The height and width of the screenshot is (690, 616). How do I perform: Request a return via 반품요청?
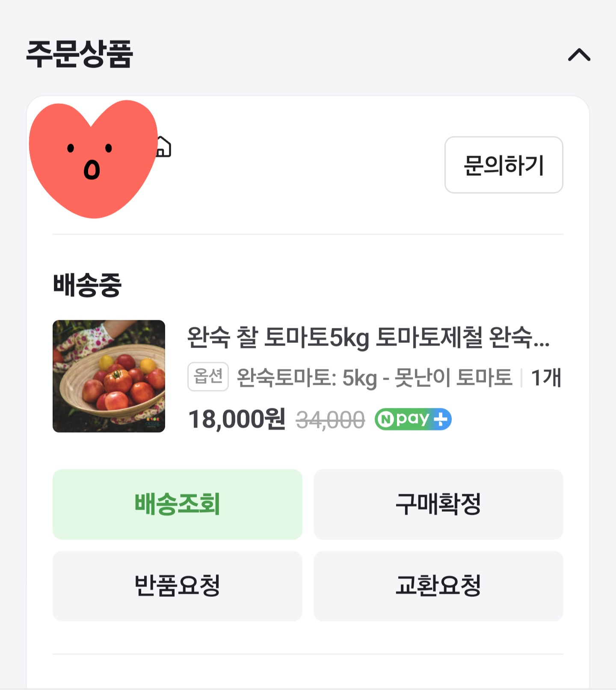tap(178, 586)
